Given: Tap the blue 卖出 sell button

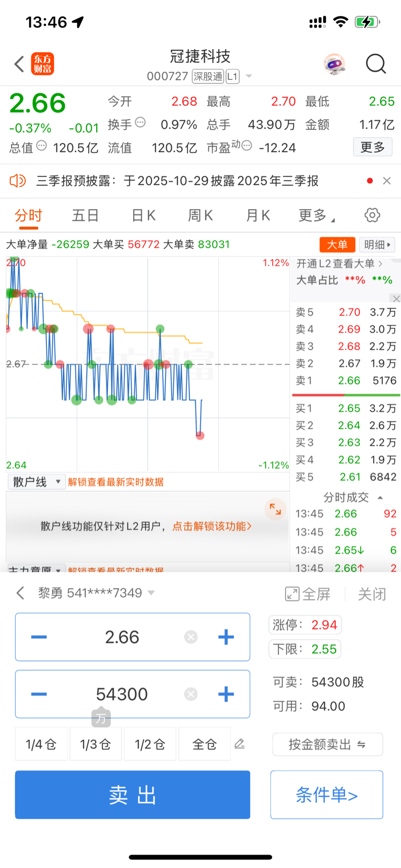Looking at the screenshot, I should (133, 794).
